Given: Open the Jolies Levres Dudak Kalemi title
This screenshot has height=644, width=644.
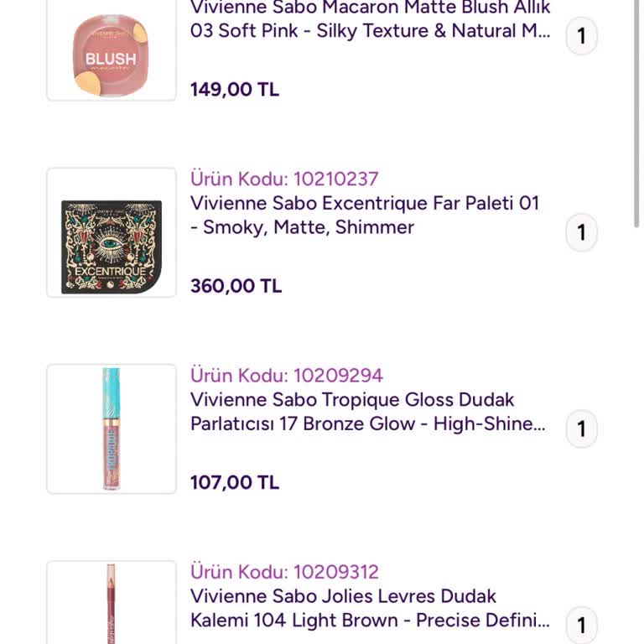Looking at the screenshot, I should (x=370, y=608).
